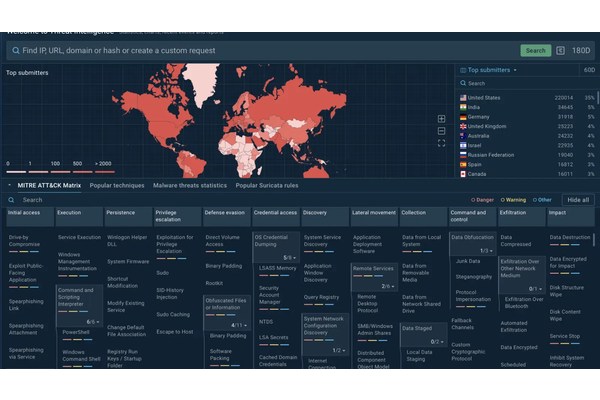
Task: Click the submitters list scrollbar
Action: pos(598,98)
